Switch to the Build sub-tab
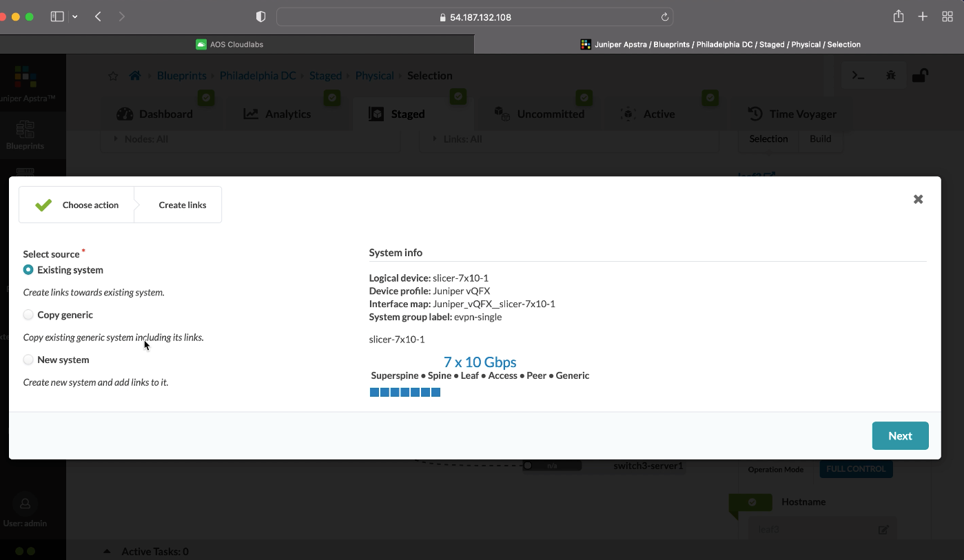Image resolution: width=964 pixels, height=560 pixels. (x=820, y=138)
